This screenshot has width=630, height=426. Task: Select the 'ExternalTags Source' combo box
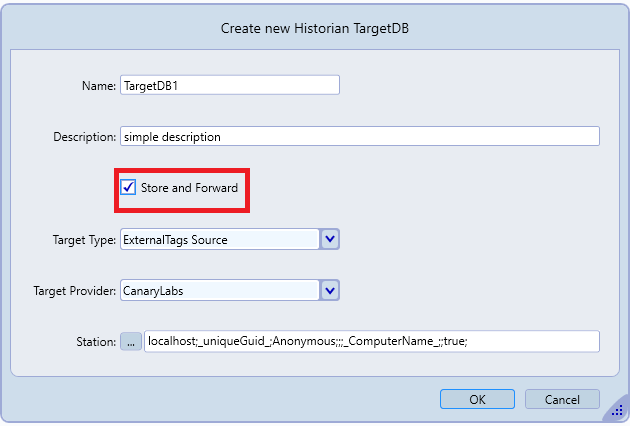[x=219, y=239]
